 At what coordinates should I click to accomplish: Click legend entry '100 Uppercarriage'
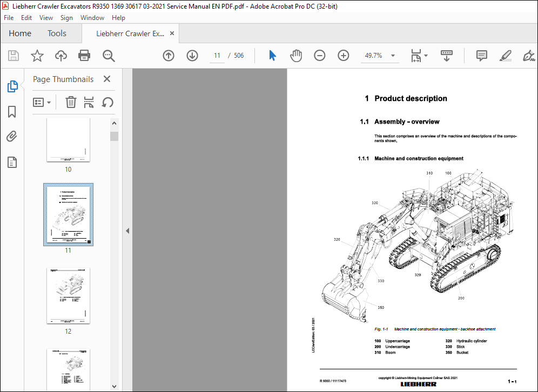pos(392,341)
